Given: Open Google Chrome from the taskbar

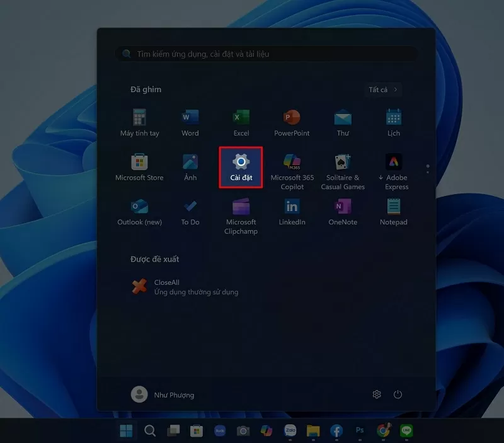Looking at the screenshot, I should [382, 431].
